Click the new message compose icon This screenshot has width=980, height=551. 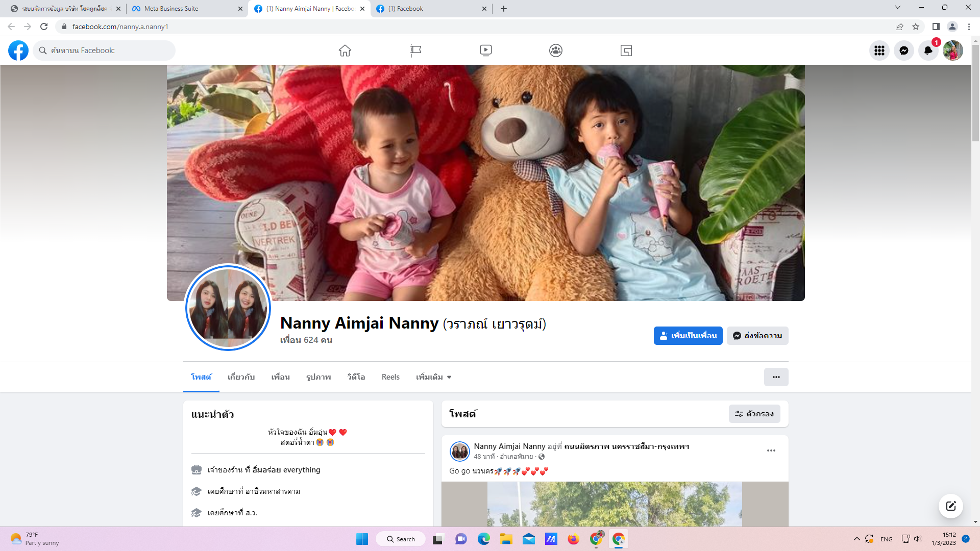click(x=950, y=506)
